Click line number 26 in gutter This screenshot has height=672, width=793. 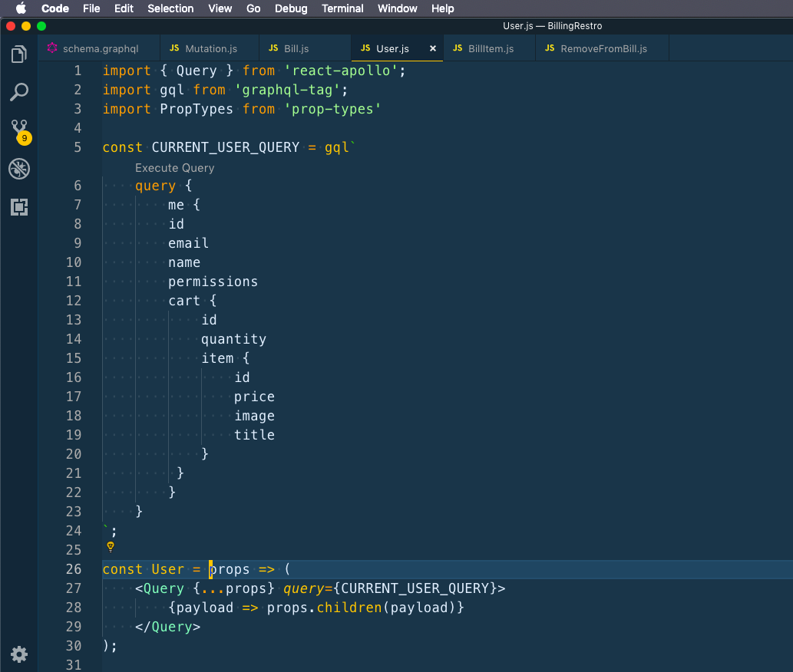pyautogui.click(x=74, y=569)
